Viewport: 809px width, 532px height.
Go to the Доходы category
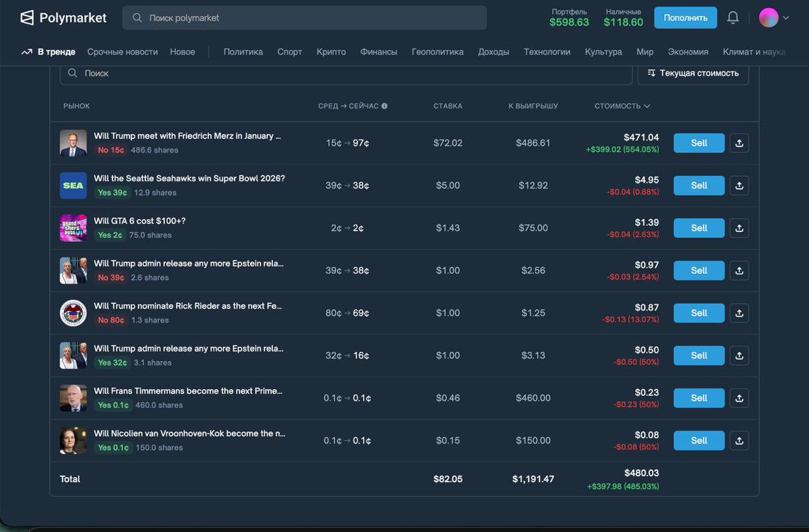click(493, 52)
